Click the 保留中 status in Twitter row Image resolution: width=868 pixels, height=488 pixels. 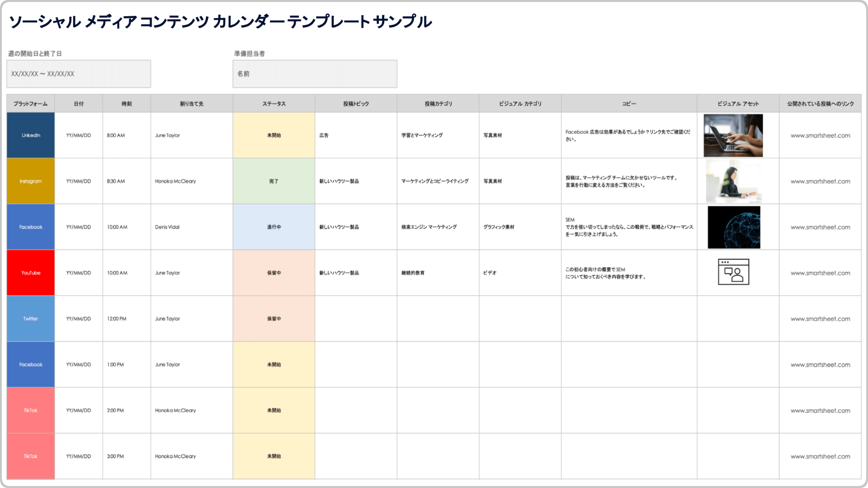coord(274,319)
